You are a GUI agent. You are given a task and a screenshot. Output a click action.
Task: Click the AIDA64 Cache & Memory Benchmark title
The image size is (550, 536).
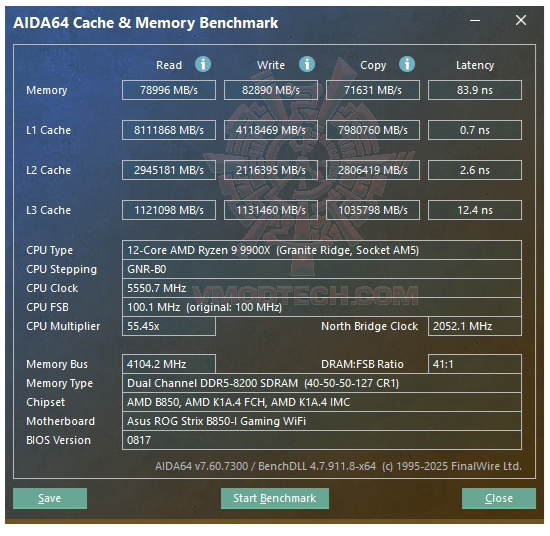tap(146, 23)
